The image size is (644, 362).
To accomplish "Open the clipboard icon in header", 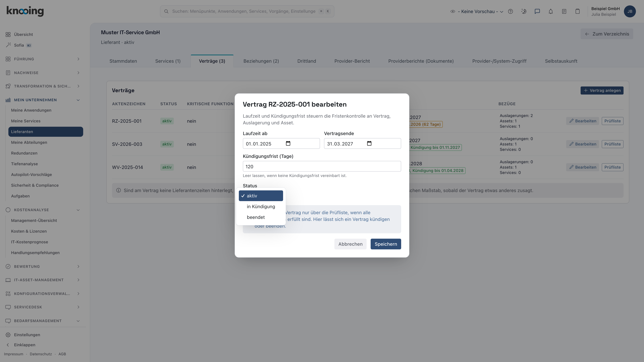I will (577, 12).
